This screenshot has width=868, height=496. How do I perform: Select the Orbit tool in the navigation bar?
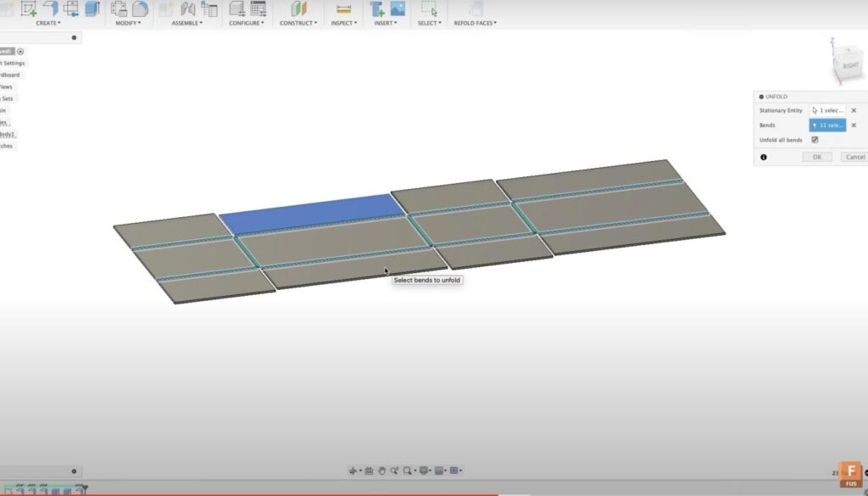pos(352,470)
